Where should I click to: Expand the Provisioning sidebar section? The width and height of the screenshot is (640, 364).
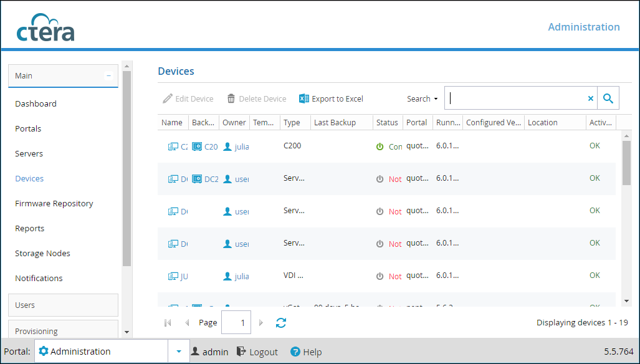tap(64, 330)
